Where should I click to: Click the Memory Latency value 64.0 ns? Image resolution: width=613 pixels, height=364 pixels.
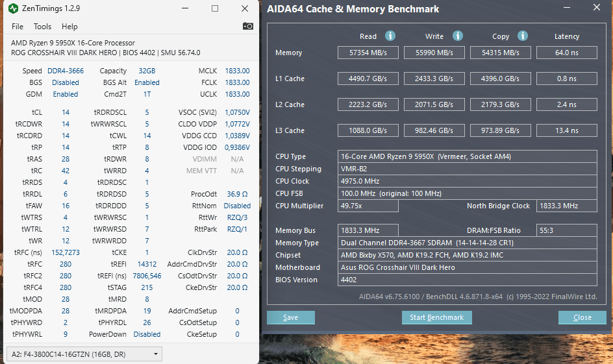(567, 53)
